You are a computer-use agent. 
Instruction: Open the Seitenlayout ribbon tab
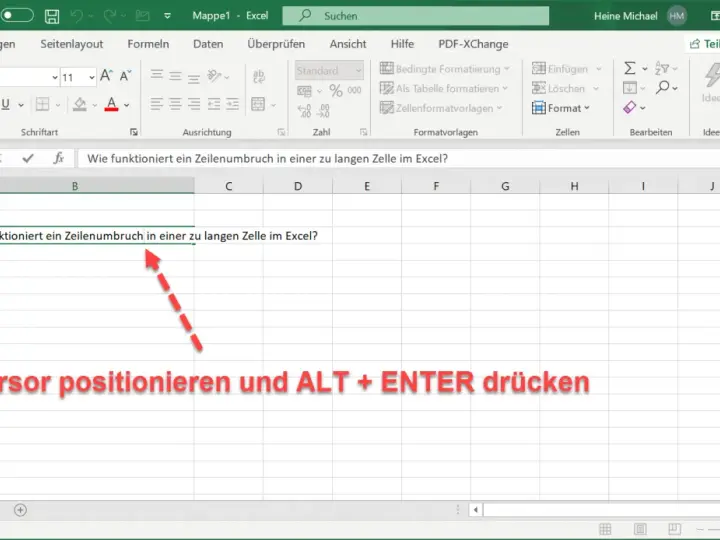(72, 44)
